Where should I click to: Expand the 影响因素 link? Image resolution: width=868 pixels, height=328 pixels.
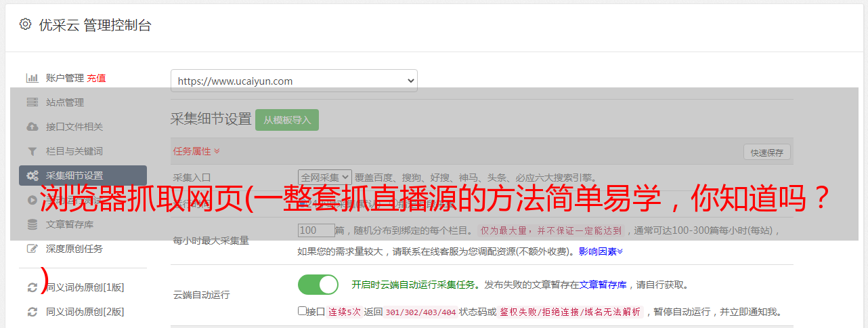(x=601, y=251)
